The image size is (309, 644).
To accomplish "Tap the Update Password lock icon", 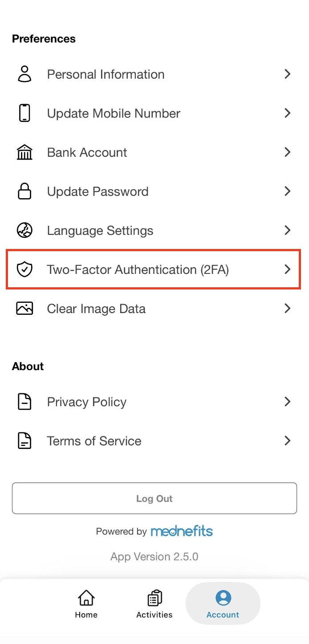I will (x=24, y=192).
